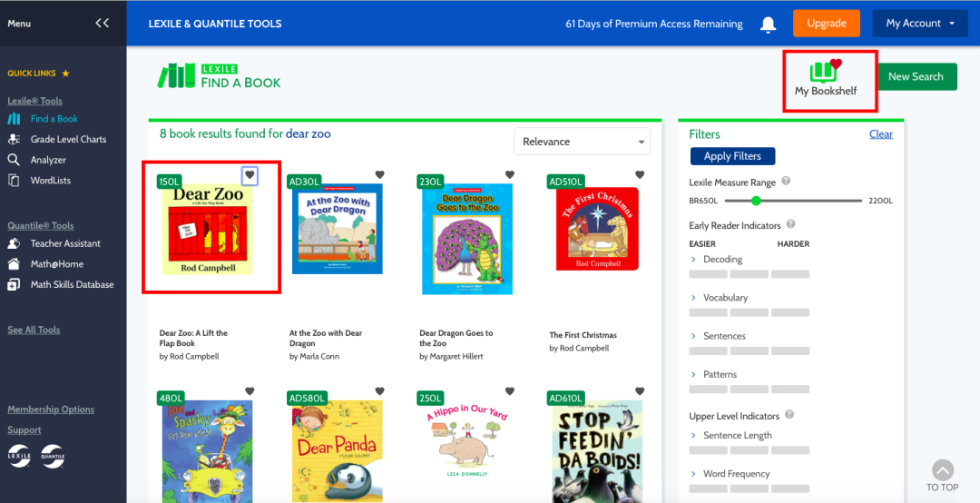
Task: Open The First Christmas book cover
Action: pos(597,229)
